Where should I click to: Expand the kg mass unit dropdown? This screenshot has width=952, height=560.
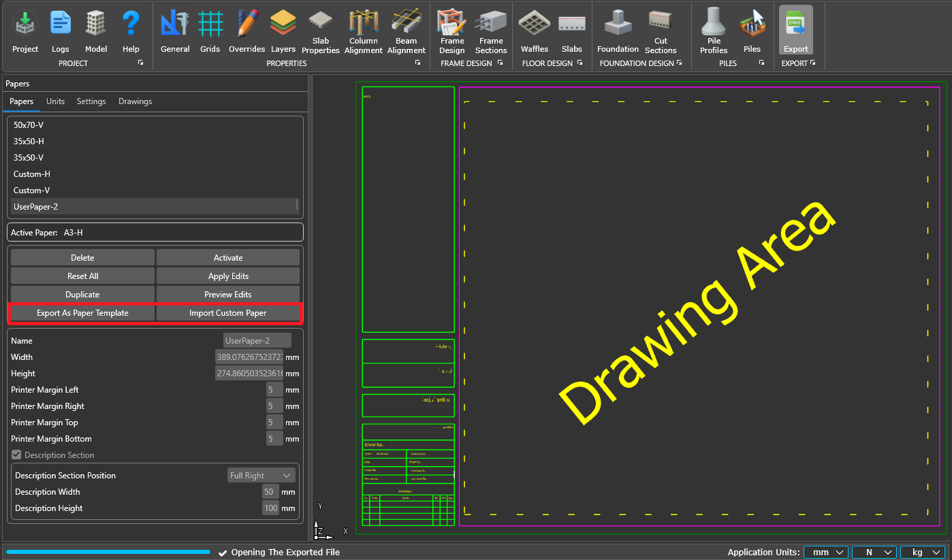923,553
